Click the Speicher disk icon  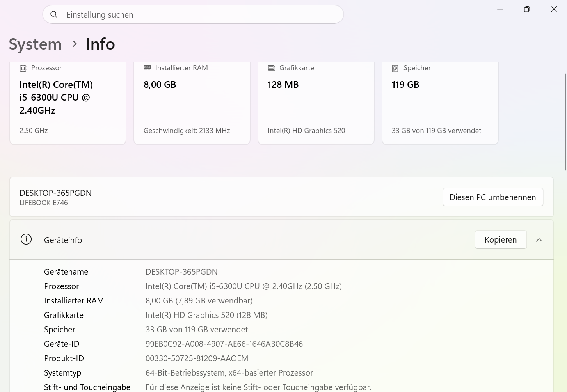[395, 68]
